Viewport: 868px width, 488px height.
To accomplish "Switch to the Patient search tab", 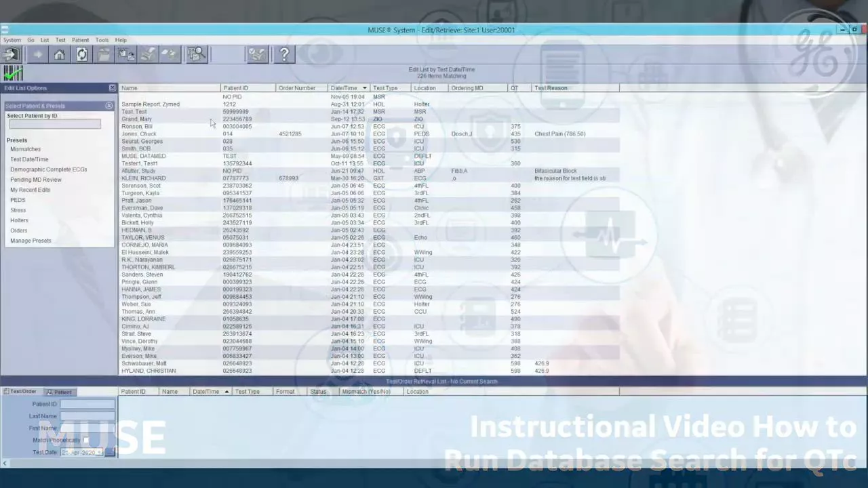I will (x=60, y=392).
